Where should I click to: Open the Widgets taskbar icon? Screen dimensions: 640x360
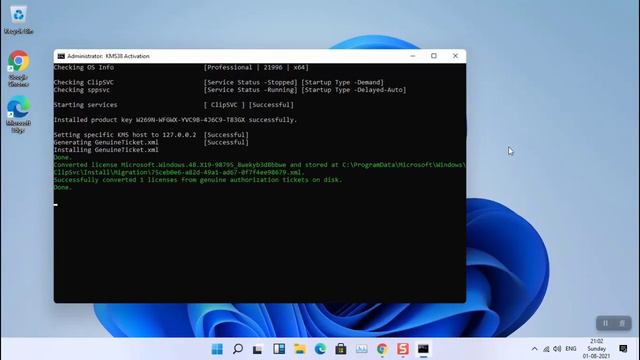279,349
